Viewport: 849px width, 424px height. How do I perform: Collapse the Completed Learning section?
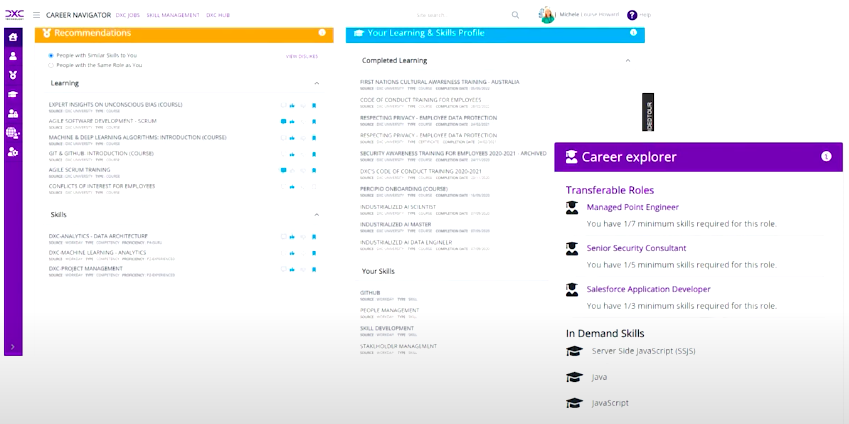(628, 61)
